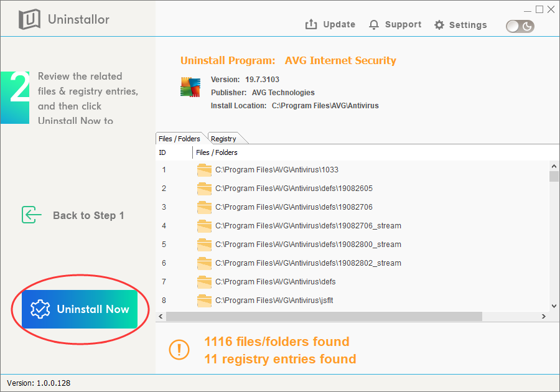Click the vertical scrollbar up arrow

tap(554, 166)
